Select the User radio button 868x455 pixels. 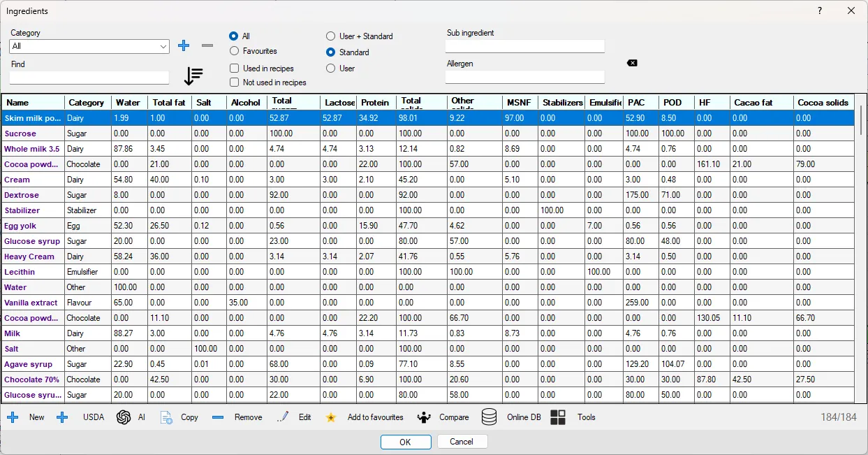pyautogui.click(x=330, y=68)
